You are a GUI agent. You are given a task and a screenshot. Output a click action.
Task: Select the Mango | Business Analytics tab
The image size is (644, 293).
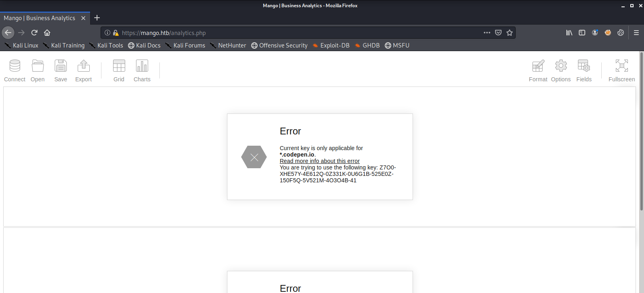coord(45,18)
